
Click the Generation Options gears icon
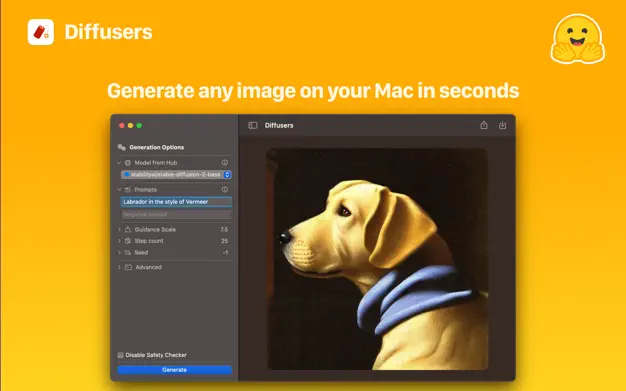pos(122,147)
